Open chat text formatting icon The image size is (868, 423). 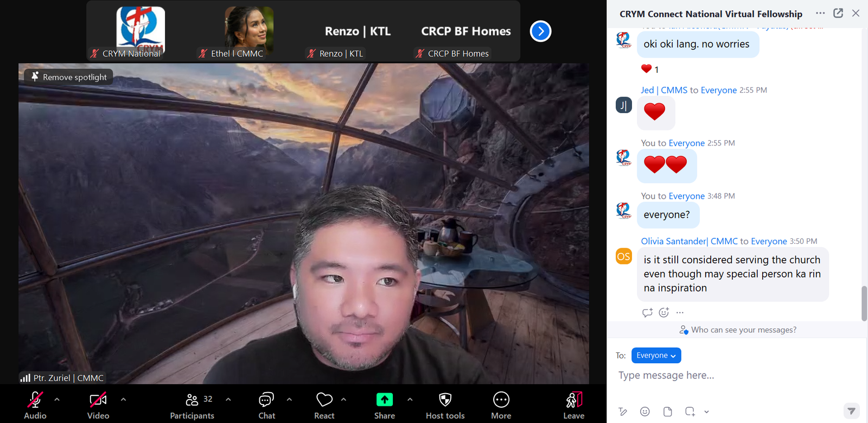pyautogui.click(x=623, y=412)
